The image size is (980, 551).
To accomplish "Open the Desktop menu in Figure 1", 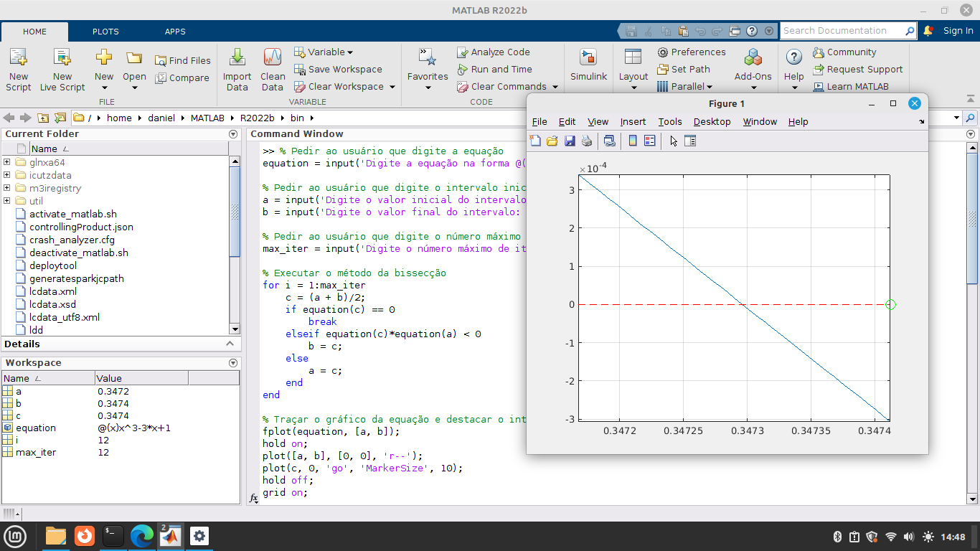I will pos(712,121).
